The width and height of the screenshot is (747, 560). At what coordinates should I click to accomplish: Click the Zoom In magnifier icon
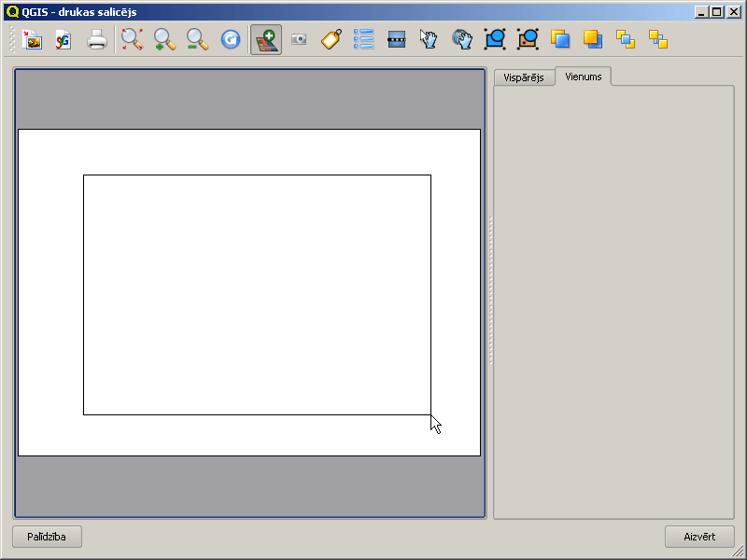(165, 39)
